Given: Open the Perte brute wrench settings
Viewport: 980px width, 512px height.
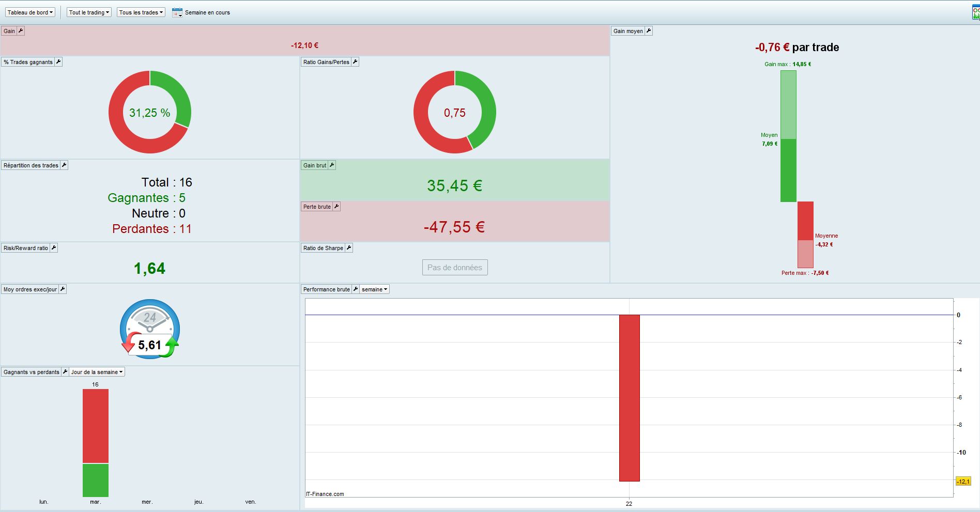Looking at the screenshot, I should [x=336, y=207].
